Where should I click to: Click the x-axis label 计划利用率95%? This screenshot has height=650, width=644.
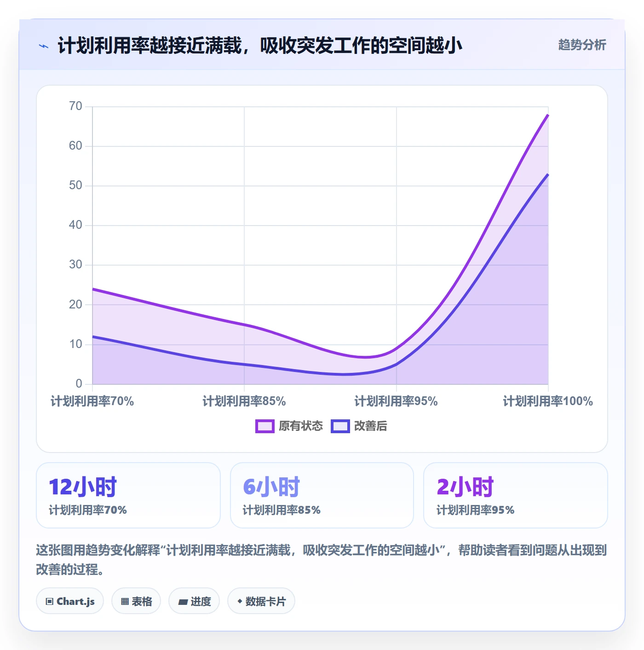click(x=396, y=401)
